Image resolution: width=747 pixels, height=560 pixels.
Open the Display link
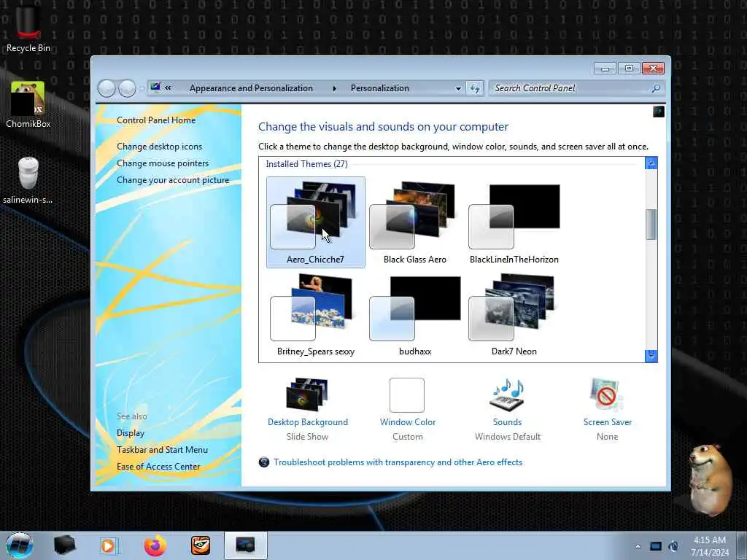(130, 433)
